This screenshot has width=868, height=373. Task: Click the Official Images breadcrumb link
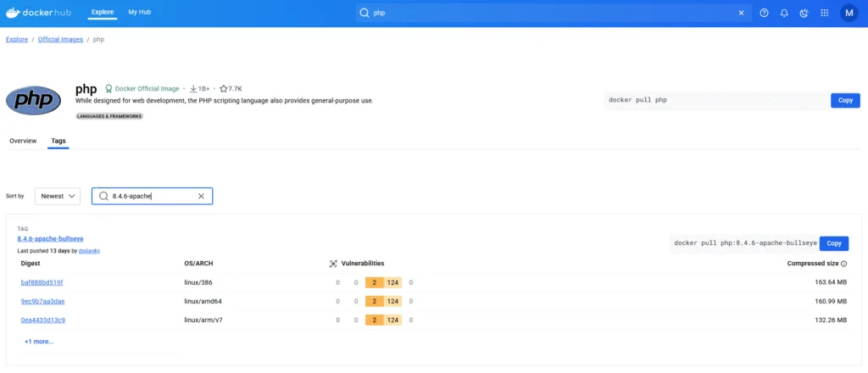[60, 39]
